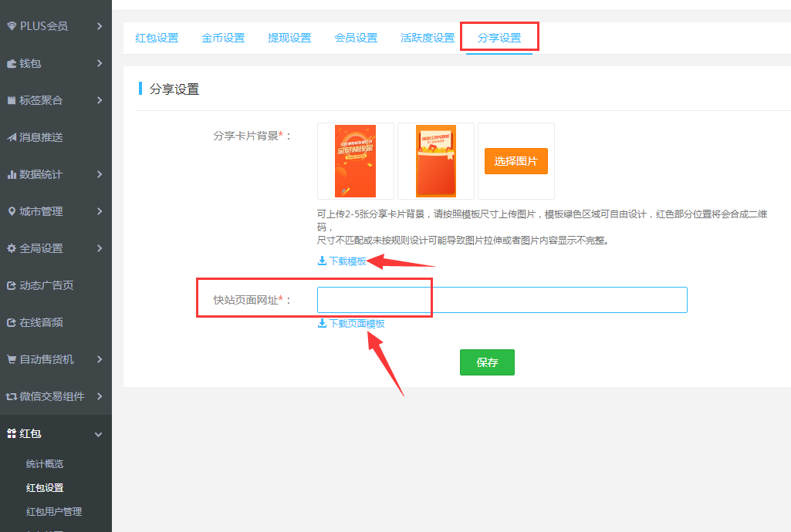Click the 城市管理 location pin icon
This screenshot has height=532, width=791.
12,211
